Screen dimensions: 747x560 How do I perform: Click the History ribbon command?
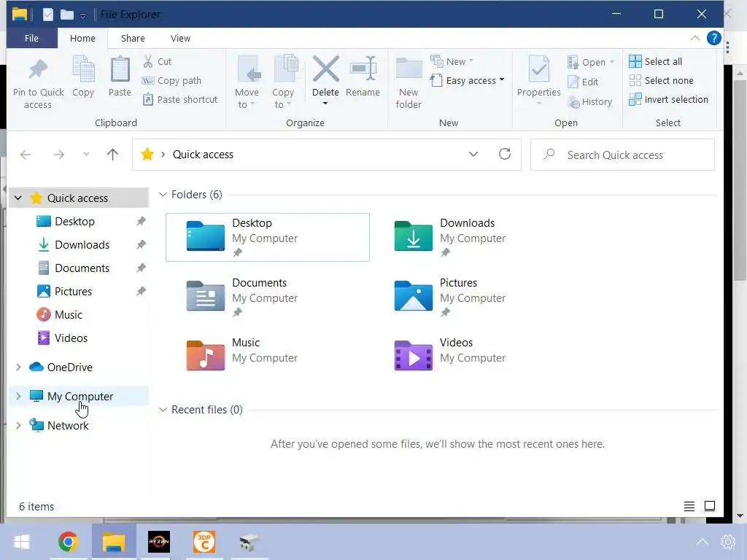[589, 101]
